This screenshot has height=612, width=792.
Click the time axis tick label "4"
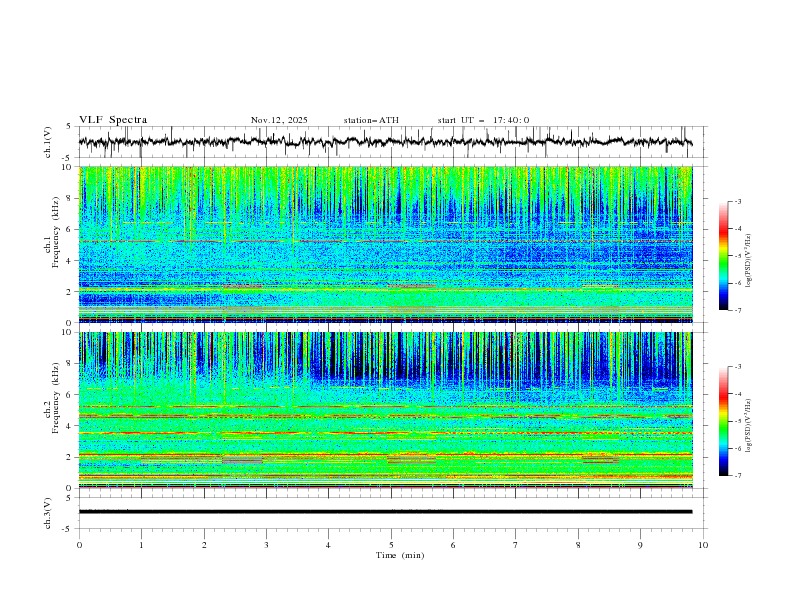[328, 545]
